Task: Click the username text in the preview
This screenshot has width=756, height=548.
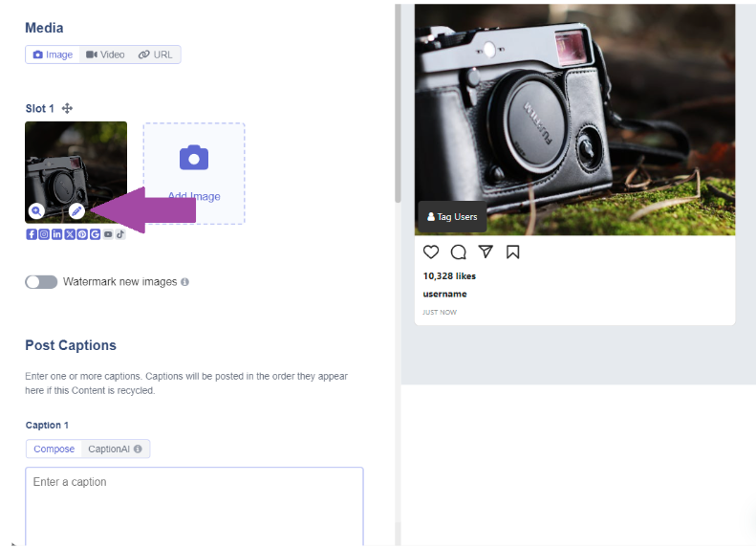Action: [445, 294]
